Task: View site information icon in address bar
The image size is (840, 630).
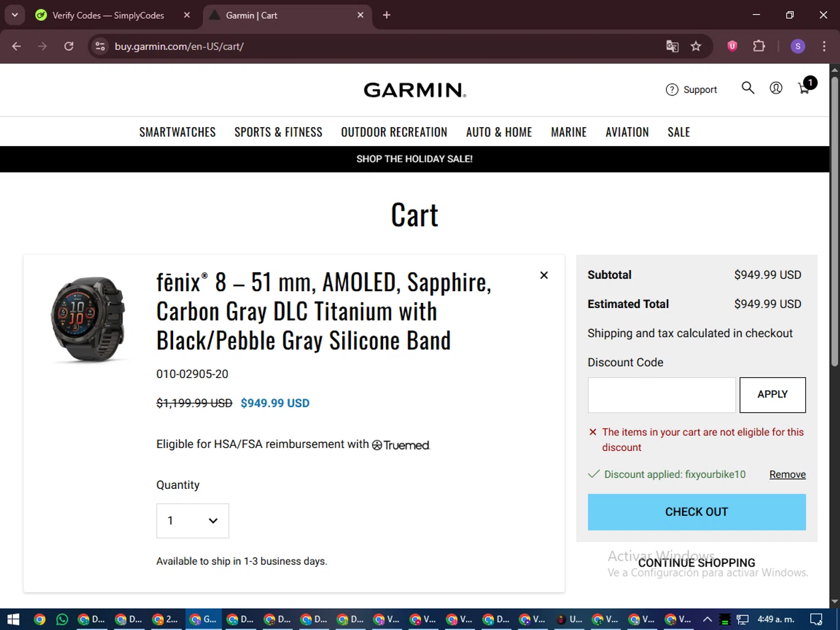Action: [100, 46]
